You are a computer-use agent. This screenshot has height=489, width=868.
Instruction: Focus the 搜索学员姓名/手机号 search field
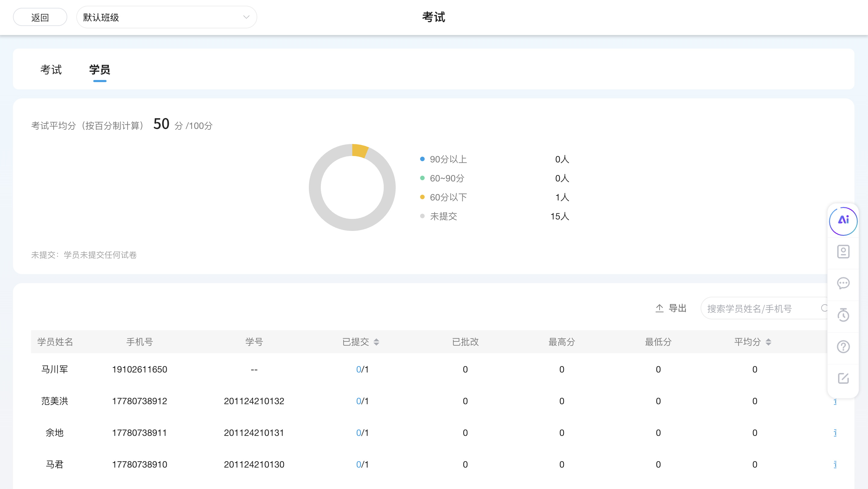[x=764, y=308]
